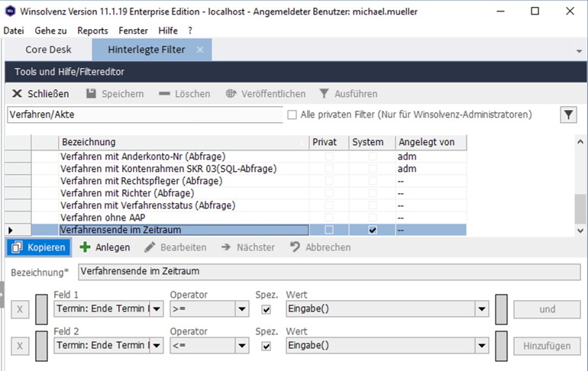Click left bracket box in Feld 1 row
This screenshot has height=371, width=588.
pyautogui.click(x=42, y=309)
